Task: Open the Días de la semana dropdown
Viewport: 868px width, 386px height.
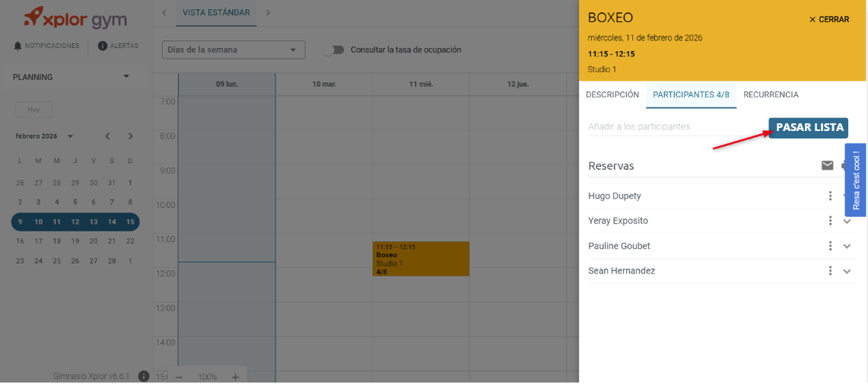Action: click(234, 49)
